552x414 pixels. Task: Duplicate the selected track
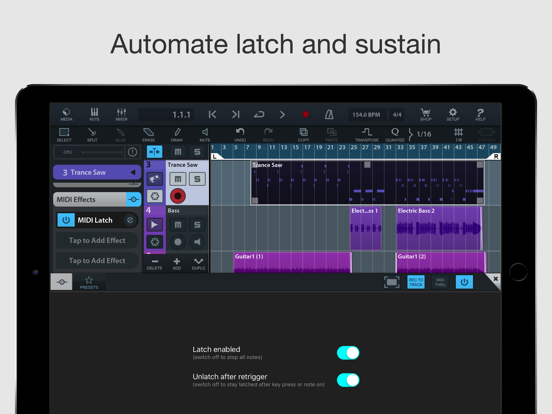199,263
